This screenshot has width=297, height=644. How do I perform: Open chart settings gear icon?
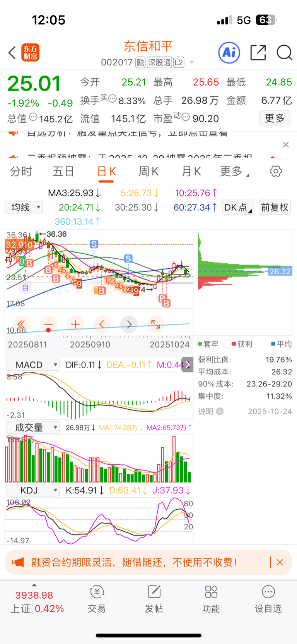coord(276,171)
